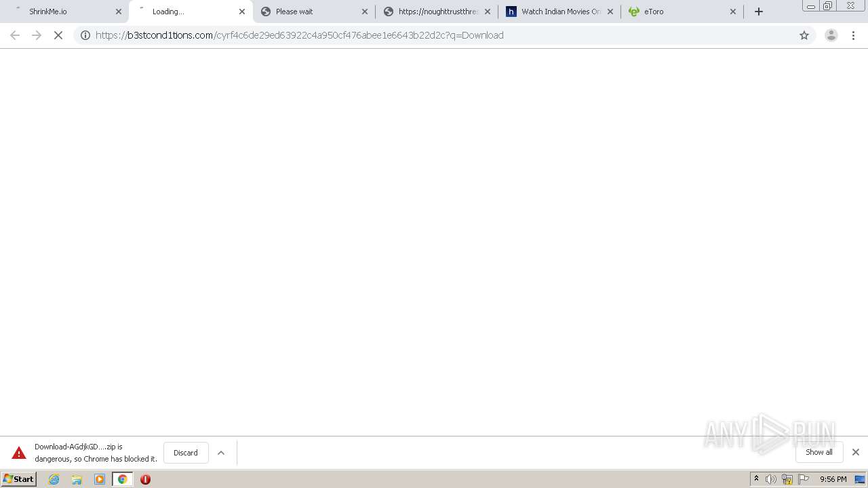Image resolution: width=868 pixels, height=488 pixels.
Task: Discard the blocked zip download
Action: (x=186, y=453)
